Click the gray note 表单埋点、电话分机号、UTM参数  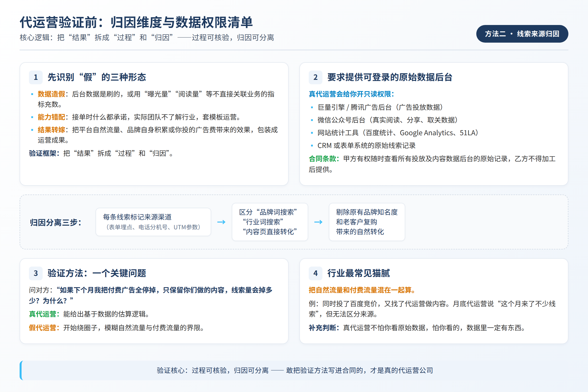(153, 227)
